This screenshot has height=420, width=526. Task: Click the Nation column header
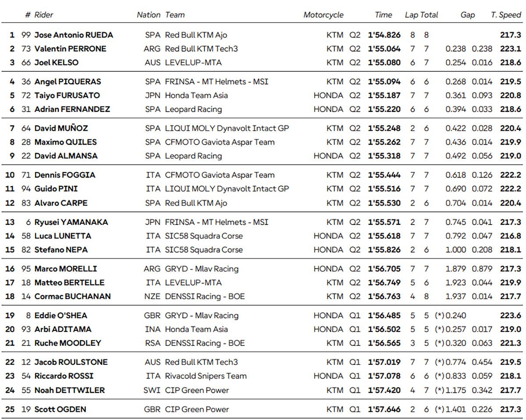click(x=149, y=15)
